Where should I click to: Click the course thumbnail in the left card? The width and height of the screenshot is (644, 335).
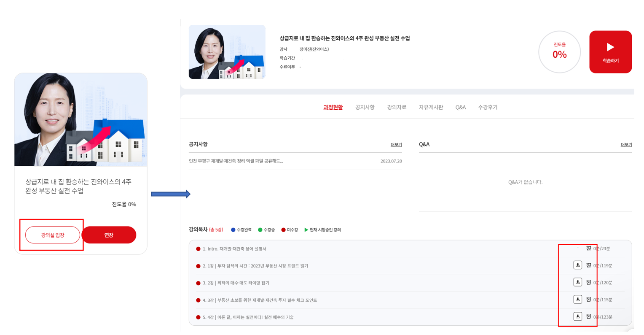[80, 120]
